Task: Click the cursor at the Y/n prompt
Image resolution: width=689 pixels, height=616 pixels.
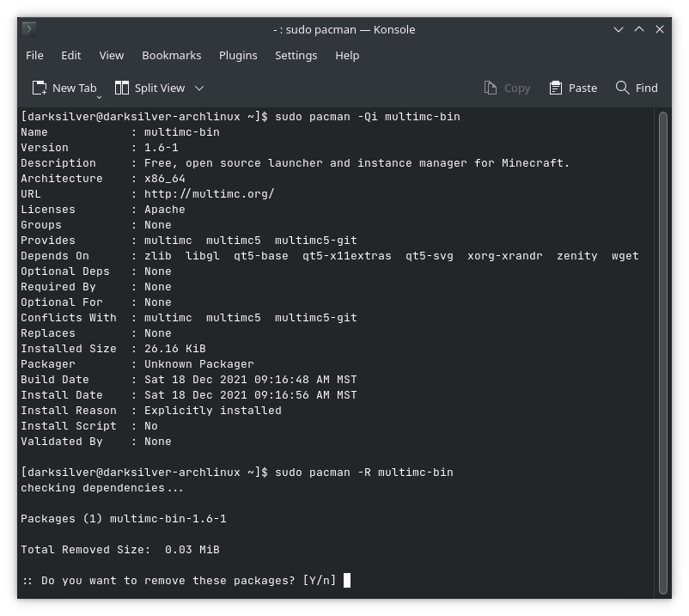Action: [x=347, y=580]
